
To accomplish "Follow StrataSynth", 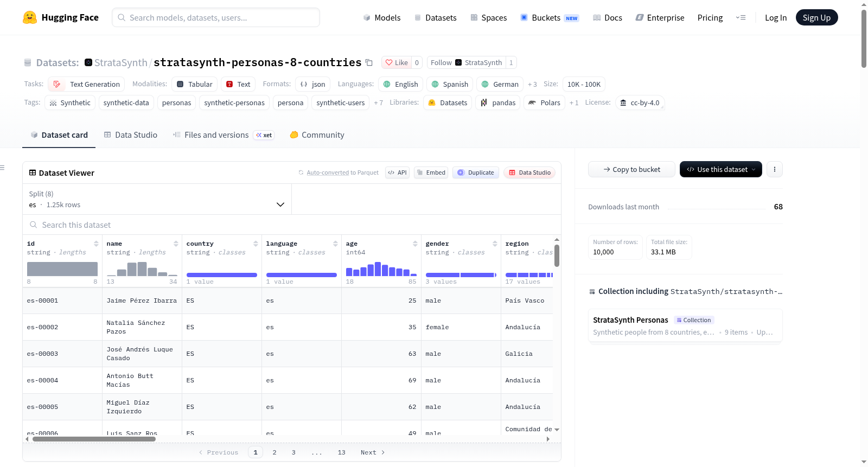I will (x=467, y=62).
